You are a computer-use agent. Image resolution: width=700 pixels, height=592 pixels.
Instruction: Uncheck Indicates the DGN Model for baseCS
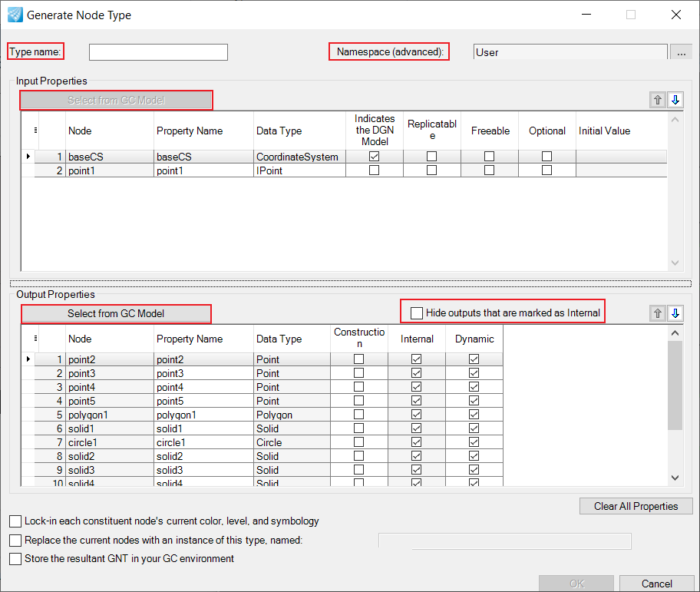tap(374, 157)
